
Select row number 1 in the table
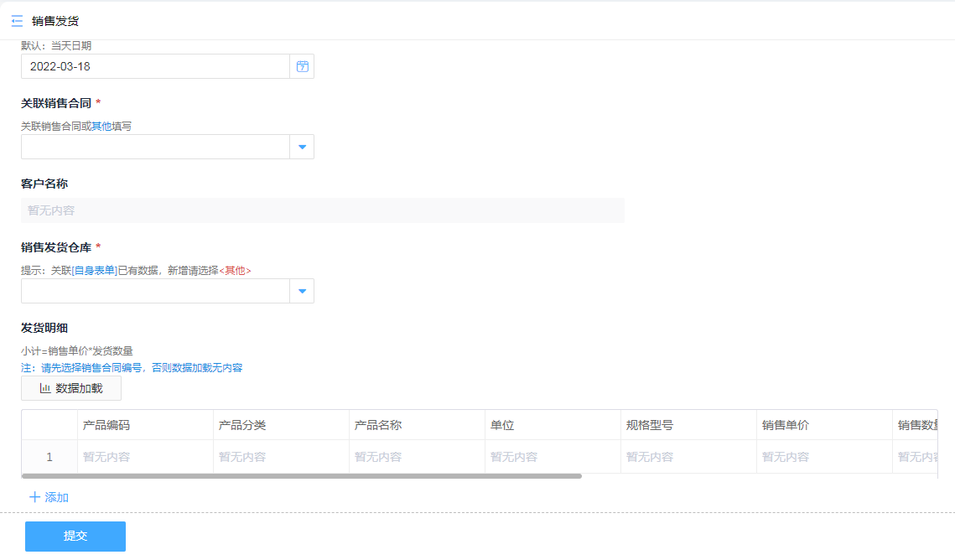point(49,457)
